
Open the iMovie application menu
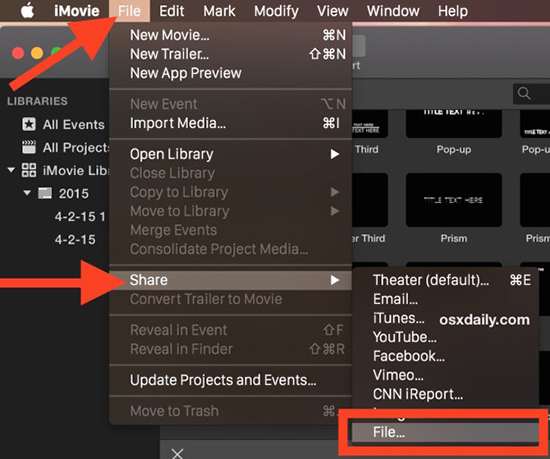(x=76, y=11)
